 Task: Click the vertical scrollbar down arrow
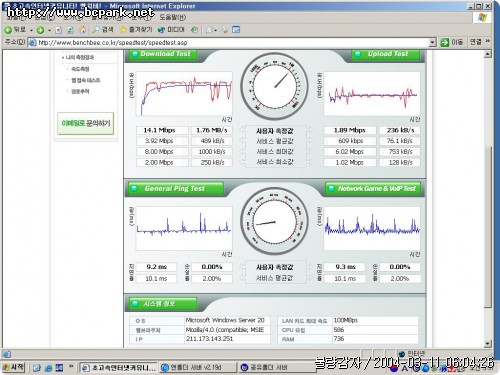click(487, 343)
